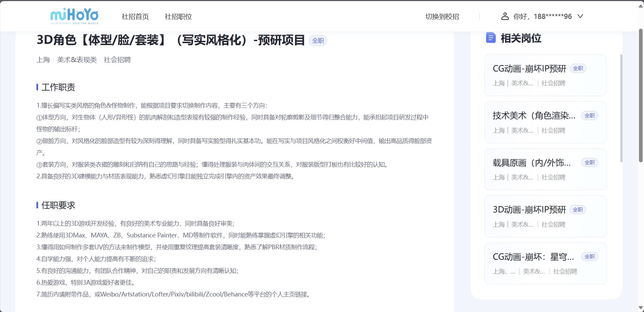Image resolution: width=644 pixels, height=312 pixels.
Task: Switch to campus recruiting via 切换到校招
Action: [x=442, y=17]
